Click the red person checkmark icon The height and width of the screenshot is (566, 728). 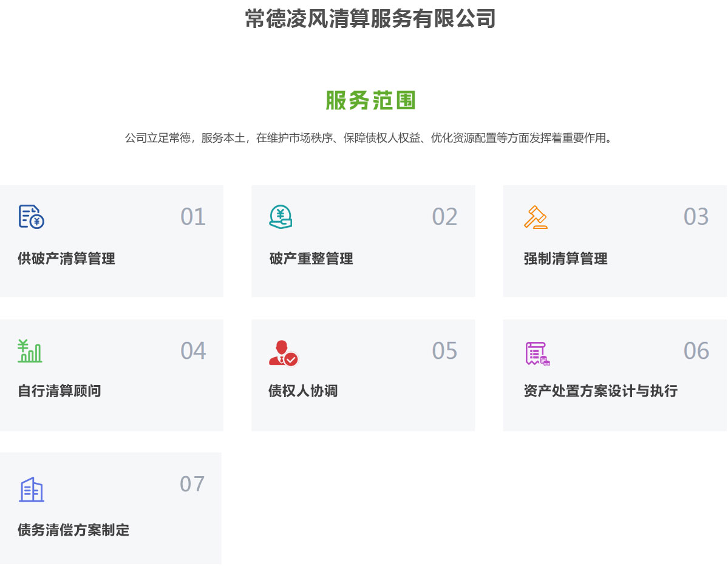click(283, 353)
